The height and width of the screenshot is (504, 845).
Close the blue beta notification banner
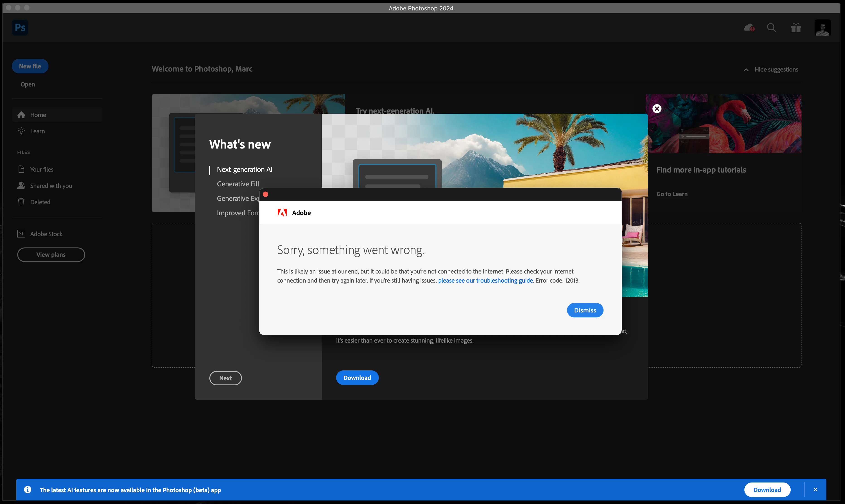815,490
